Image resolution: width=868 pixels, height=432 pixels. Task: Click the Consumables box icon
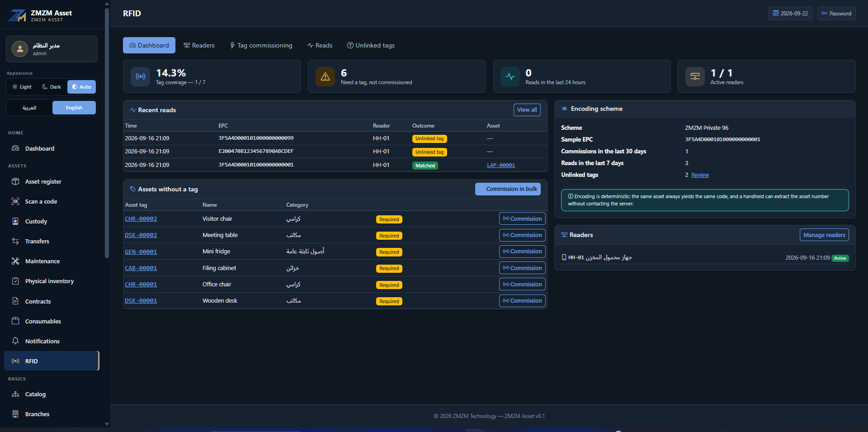pyautogui.click(x=15, y=321)
